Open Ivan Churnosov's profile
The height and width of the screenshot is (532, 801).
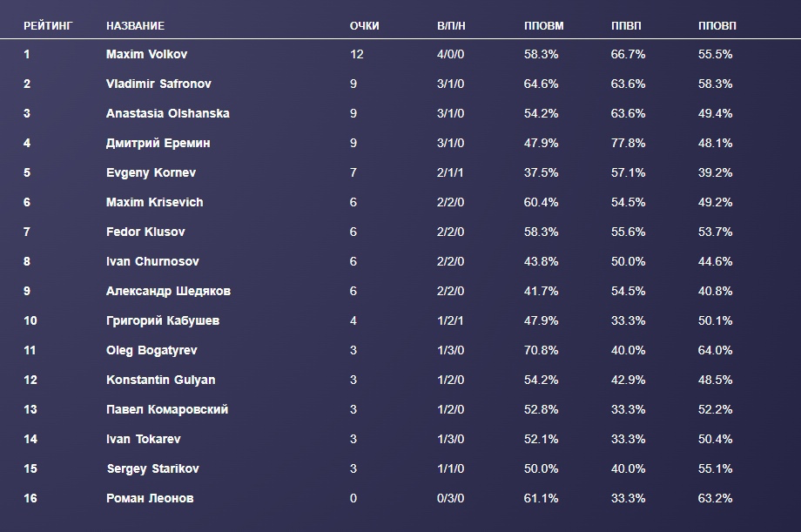[x=151, y=261]
